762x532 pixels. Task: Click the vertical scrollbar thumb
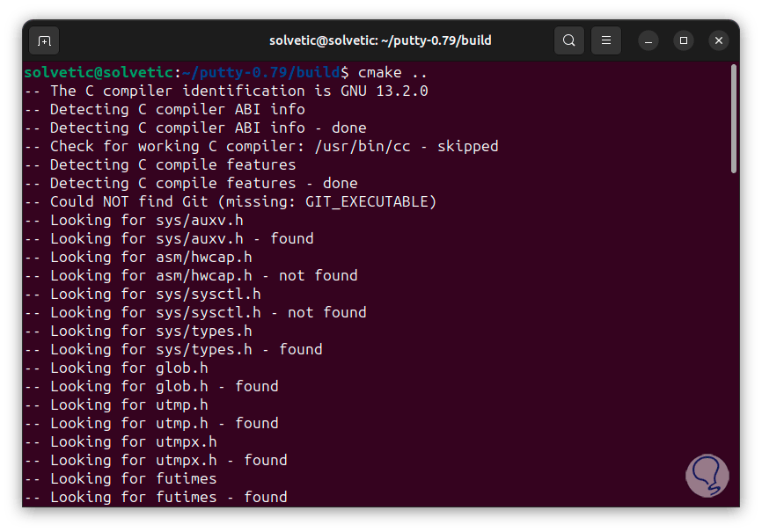pyautogui.click(x=734, y=119)
